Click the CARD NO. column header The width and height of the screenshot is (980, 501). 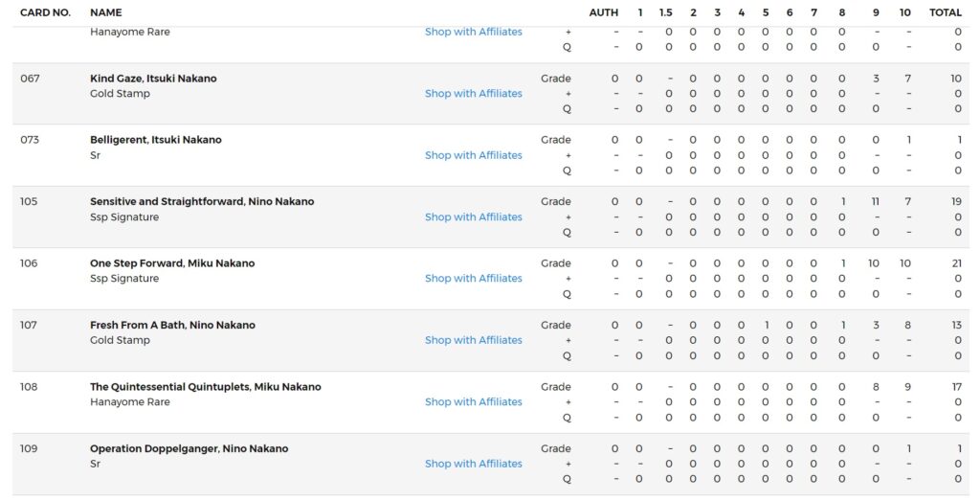click(x=46, y=12)
